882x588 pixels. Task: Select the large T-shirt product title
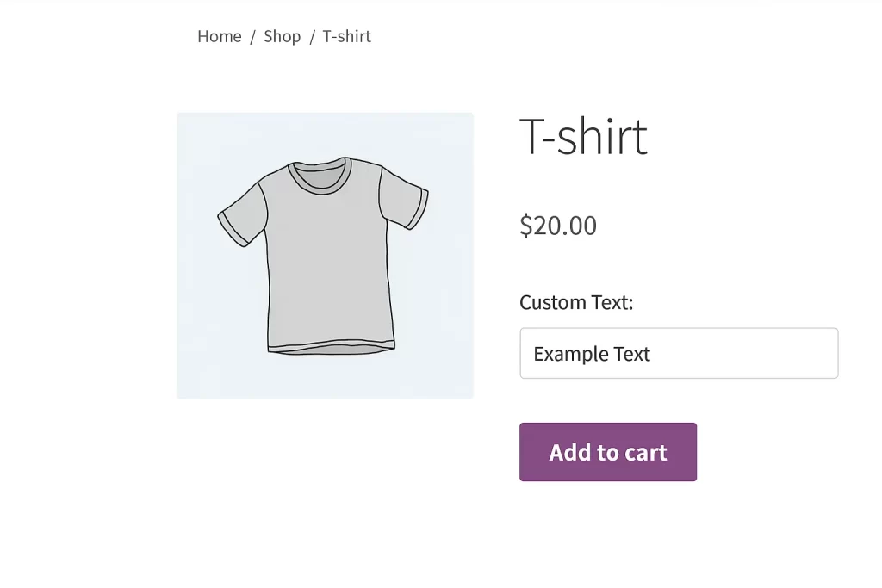(583, 137)
